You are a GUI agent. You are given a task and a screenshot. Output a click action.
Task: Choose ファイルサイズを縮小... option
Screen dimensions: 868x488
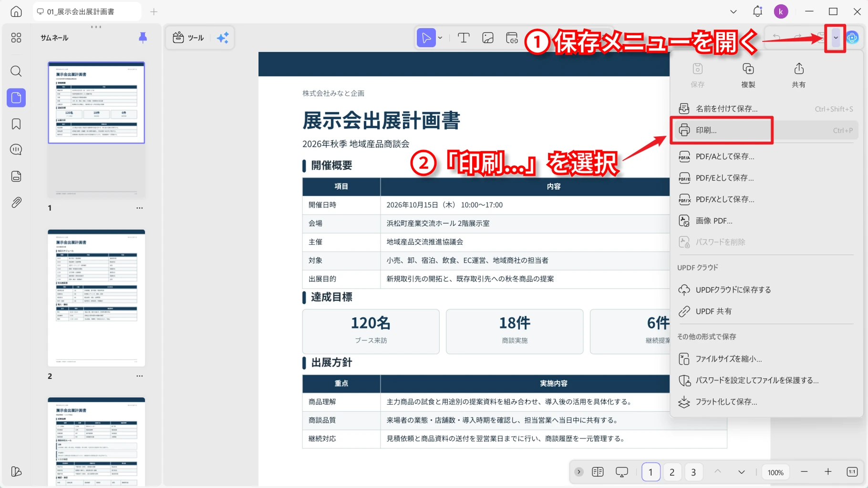(x=765, y=359)
